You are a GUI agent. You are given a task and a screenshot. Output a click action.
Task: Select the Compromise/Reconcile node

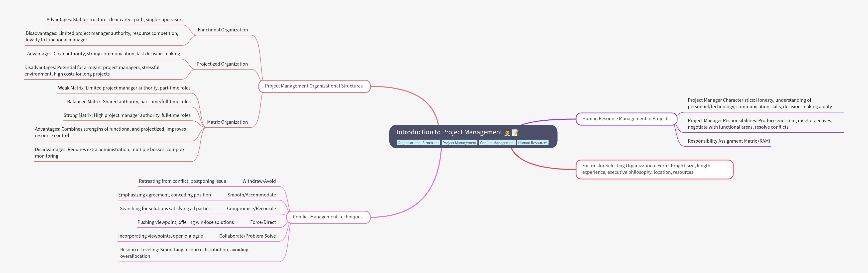pyautogui.click(x=251, y=209)
